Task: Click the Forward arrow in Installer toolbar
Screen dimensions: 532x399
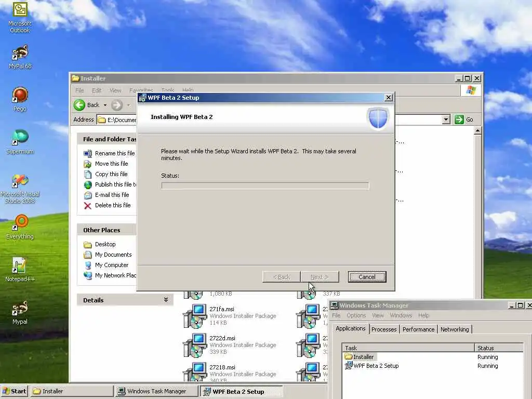Action: point(117,105)
